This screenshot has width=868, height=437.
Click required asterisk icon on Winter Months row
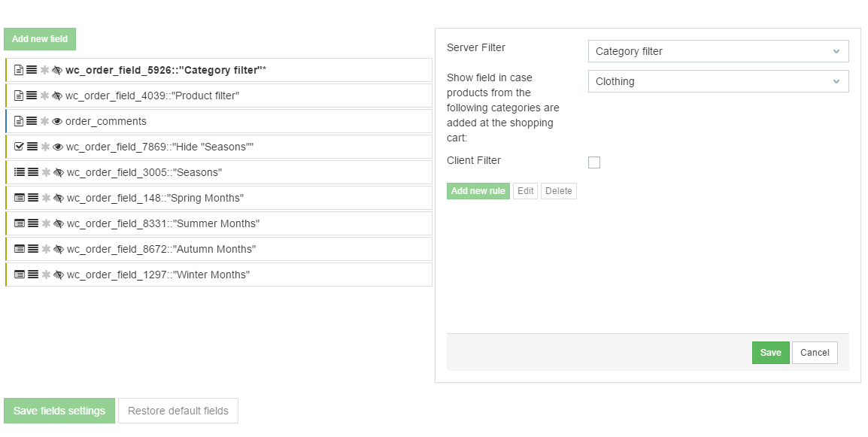point(46,275)
